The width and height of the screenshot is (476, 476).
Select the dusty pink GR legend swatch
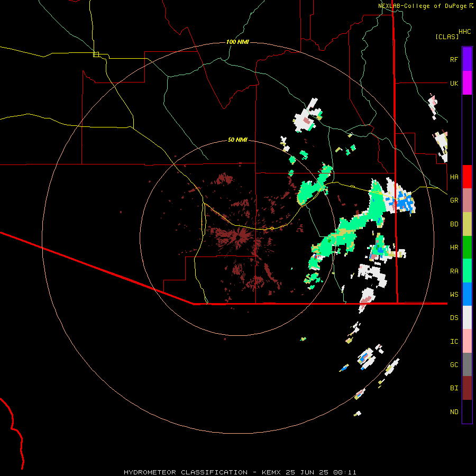tap(467, 200)
